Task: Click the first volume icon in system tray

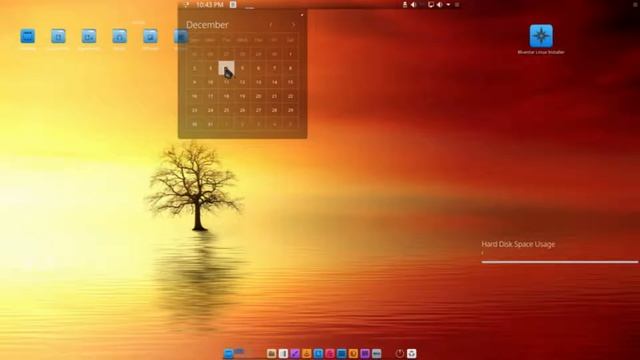Action: (x=413, y=4)
